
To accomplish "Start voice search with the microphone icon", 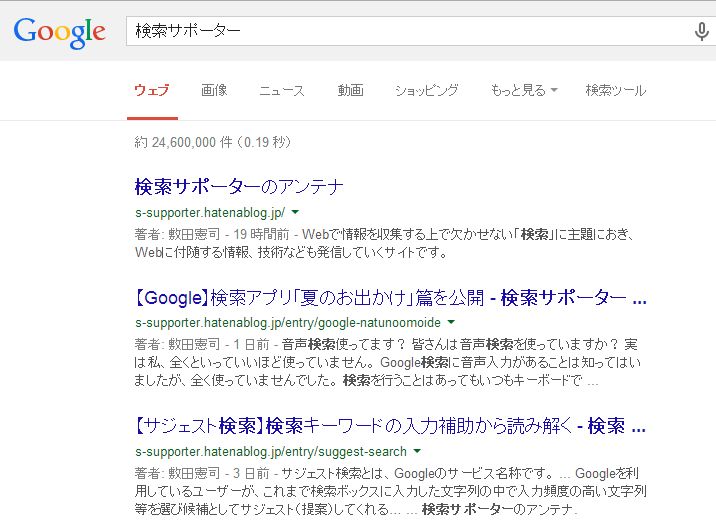I will 701,32.
